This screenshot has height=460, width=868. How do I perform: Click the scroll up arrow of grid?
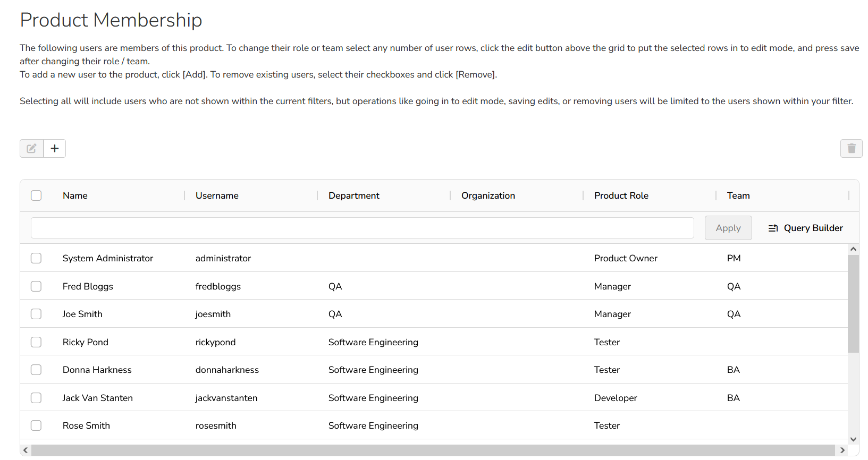click(853, 249)
